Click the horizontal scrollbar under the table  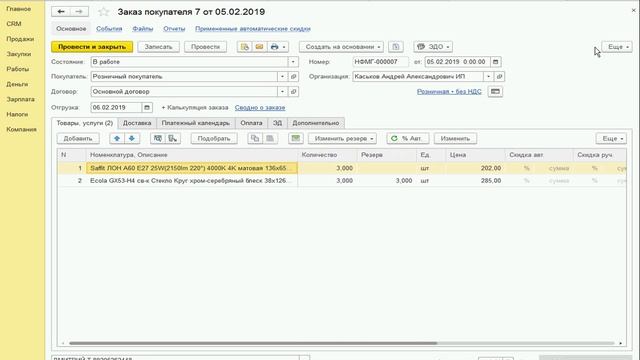(x=253, y=343)
